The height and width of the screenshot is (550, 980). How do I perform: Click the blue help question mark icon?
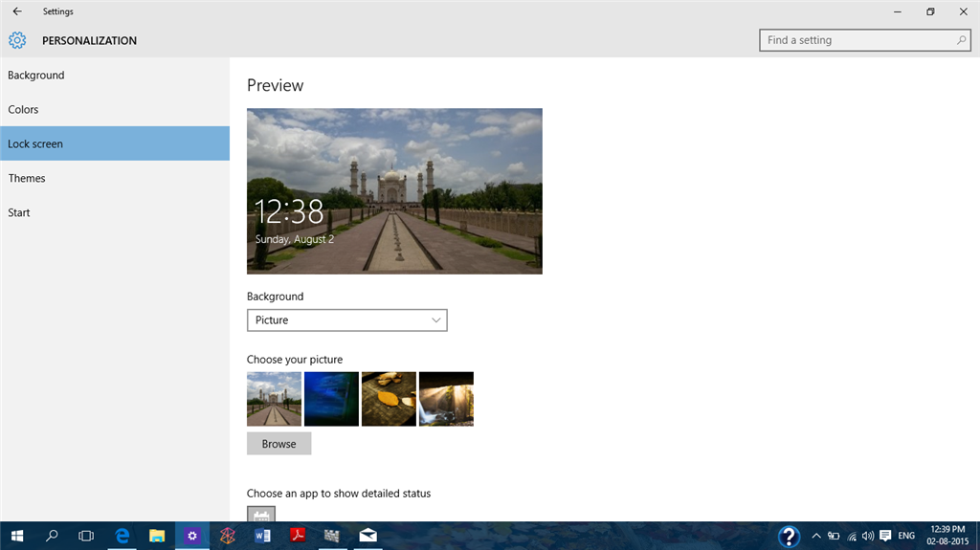pyautogui.click(x=789, y=537)
